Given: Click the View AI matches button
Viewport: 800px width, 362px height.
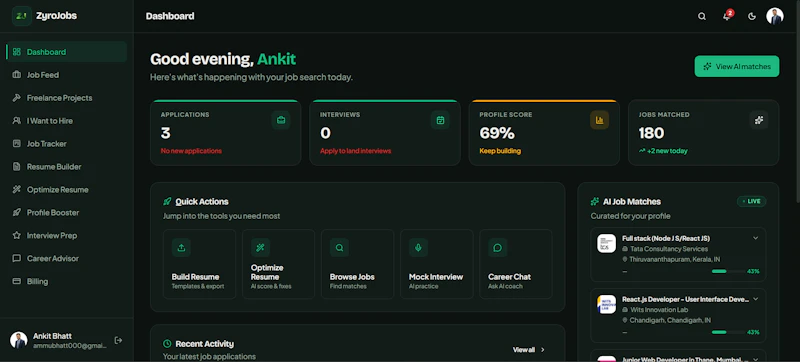Looking at the screenshot, I should [737, 66].
